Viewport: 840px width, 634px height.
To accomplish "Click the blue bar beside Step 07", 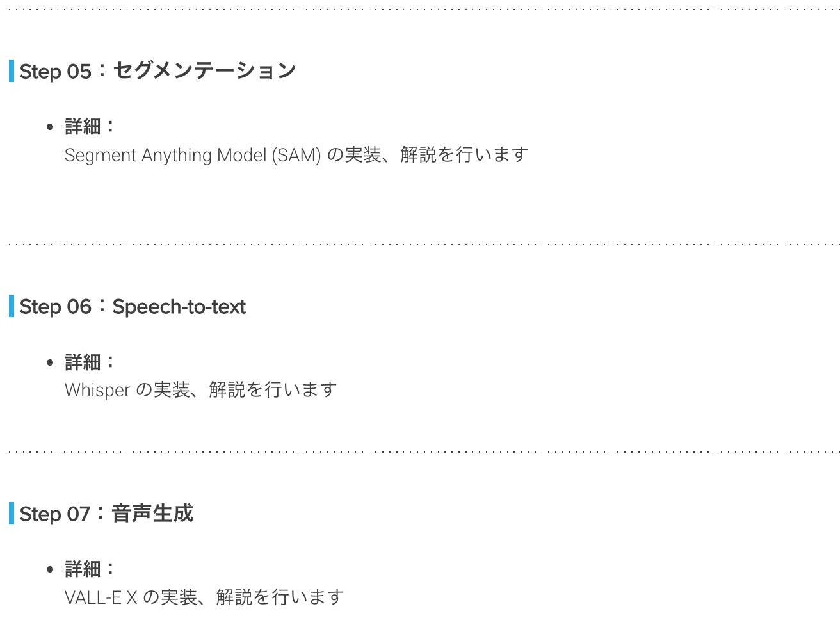I will 12,514.
